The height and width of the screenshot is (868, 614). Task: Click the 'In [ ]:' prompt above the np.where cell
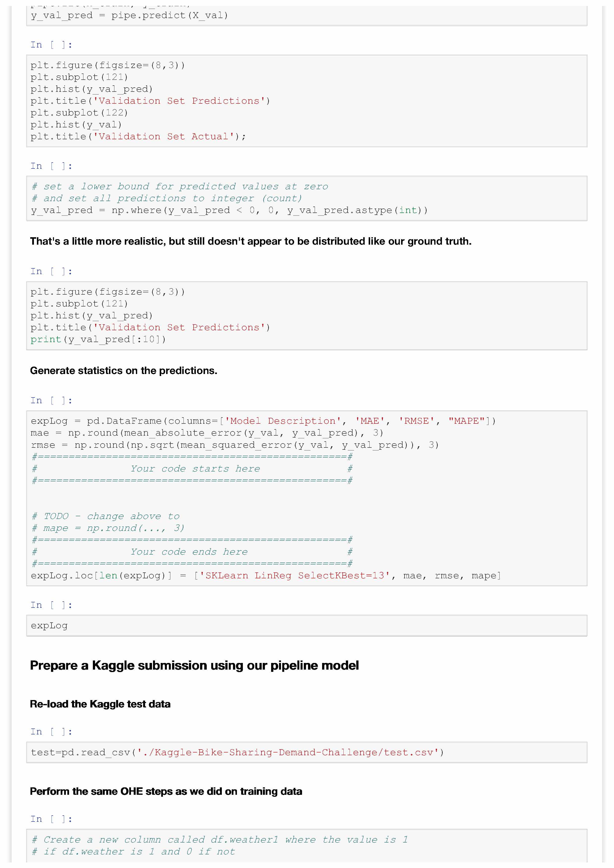51,166
